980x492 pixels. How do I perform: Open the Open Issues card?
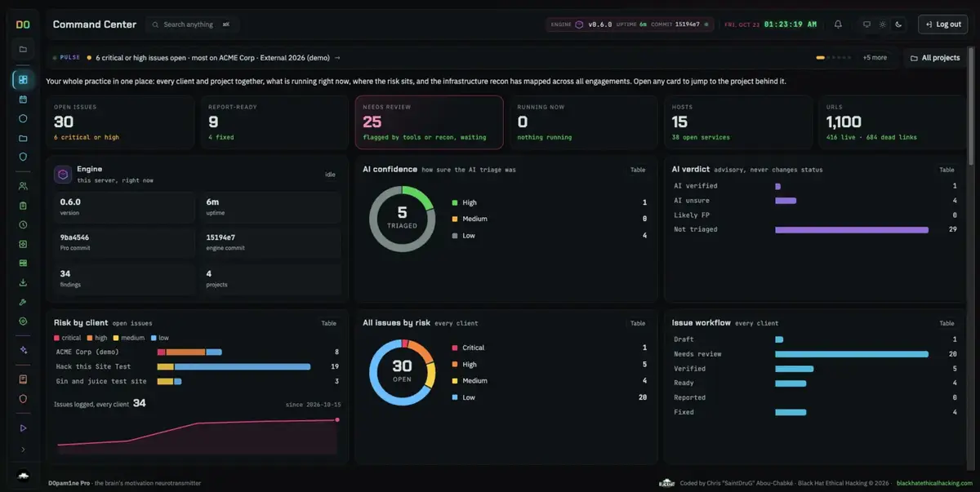pyautogui.click(x=120, y=122)
